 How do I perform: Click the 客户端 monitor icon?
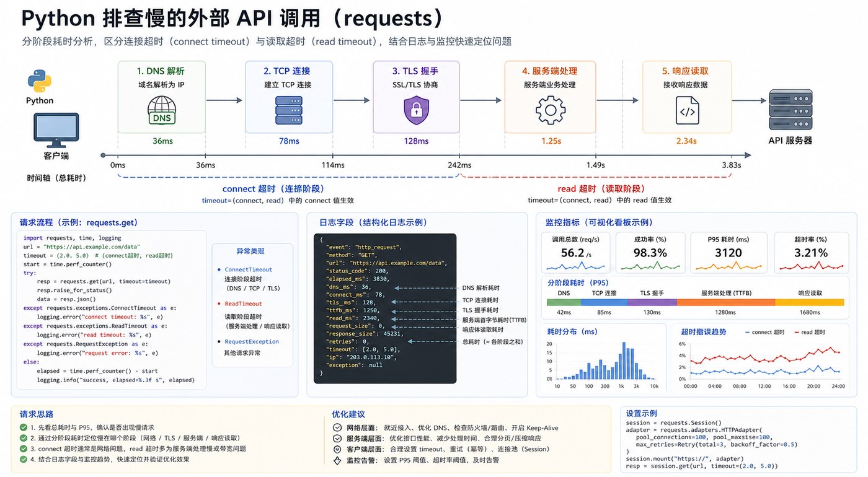tap(56, 129)
